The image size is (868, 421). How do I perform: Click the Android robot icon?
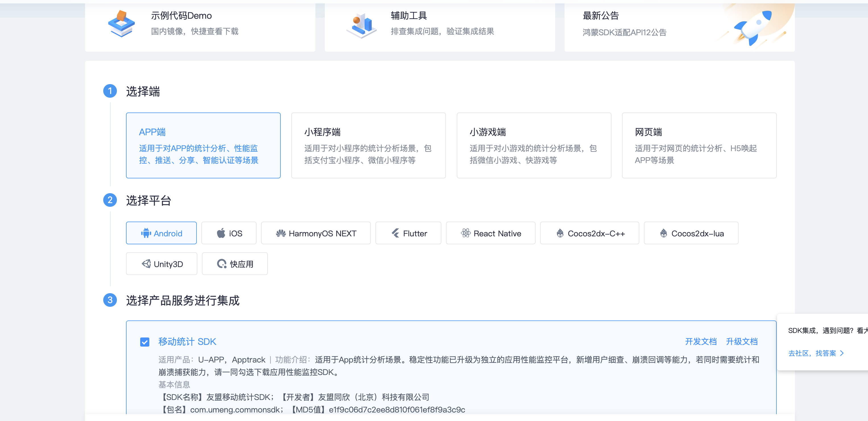146,233
